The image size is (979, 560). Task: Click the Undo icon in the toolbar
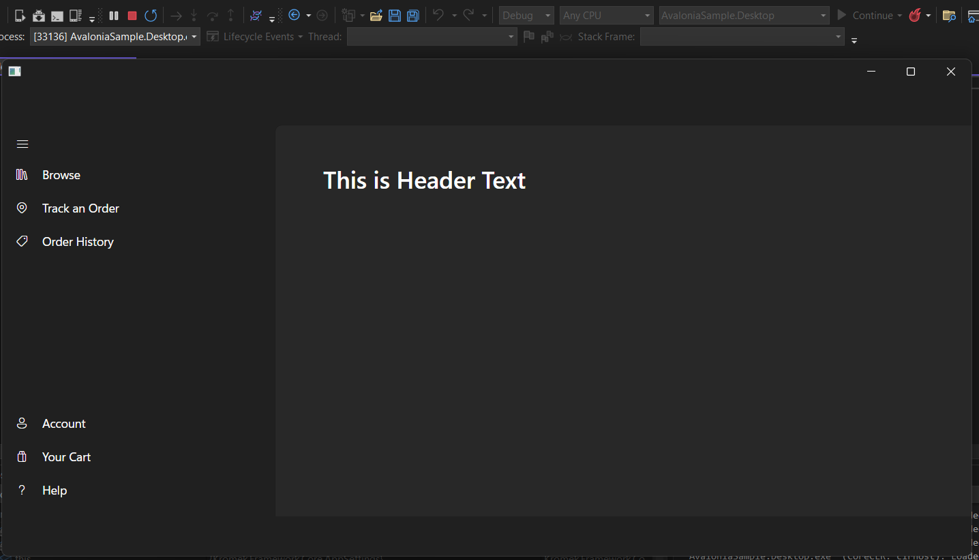pyautogui.click(x=440, y=15)
